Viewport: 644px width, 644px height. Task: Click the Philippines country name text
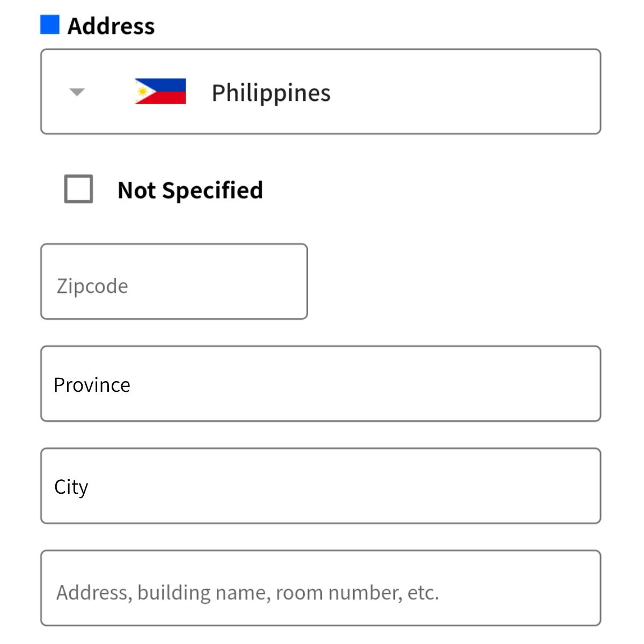coord(271,93)
